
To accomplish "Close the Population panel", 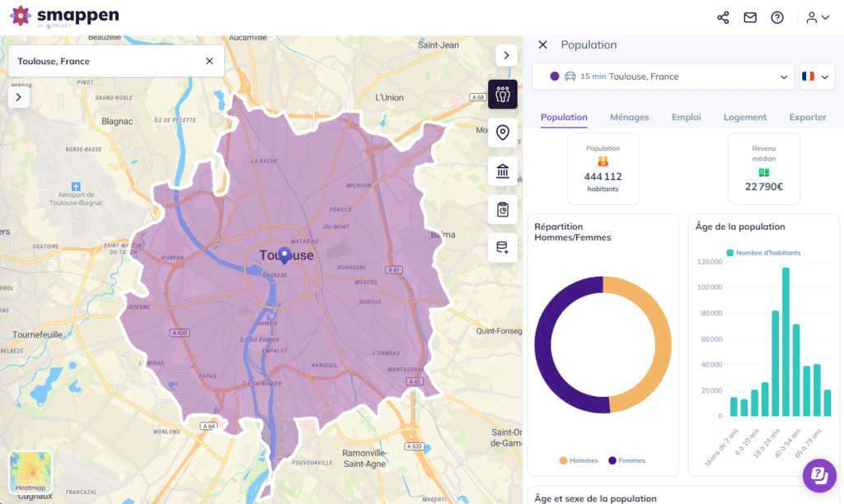I will [542, 44].
